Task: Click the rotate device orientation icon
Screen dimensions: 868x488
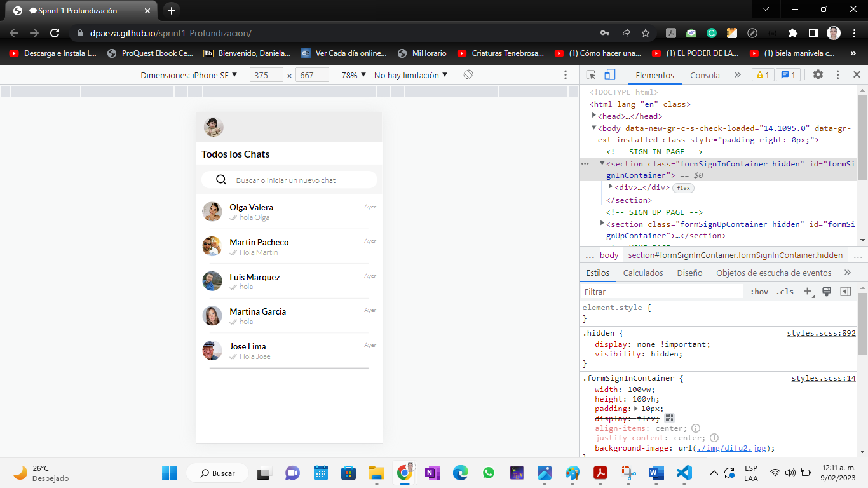Action: tap(468, 74)
